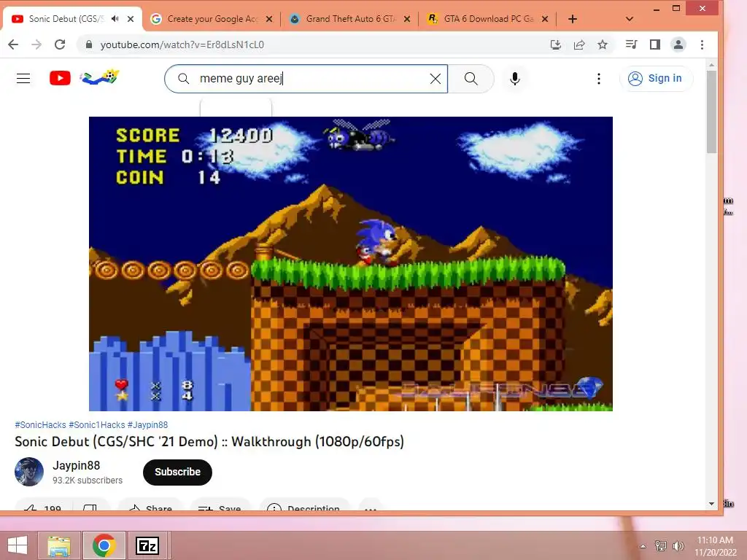Start voice search with the microphone icon
Screen dimensions: 747x560
tap(515, 79)
